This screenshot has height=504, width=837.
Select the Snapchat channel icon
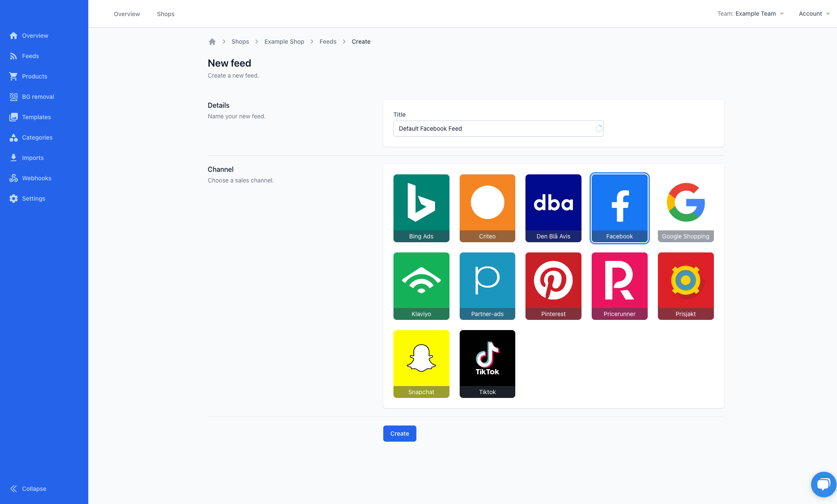click(x=421, y=364)
